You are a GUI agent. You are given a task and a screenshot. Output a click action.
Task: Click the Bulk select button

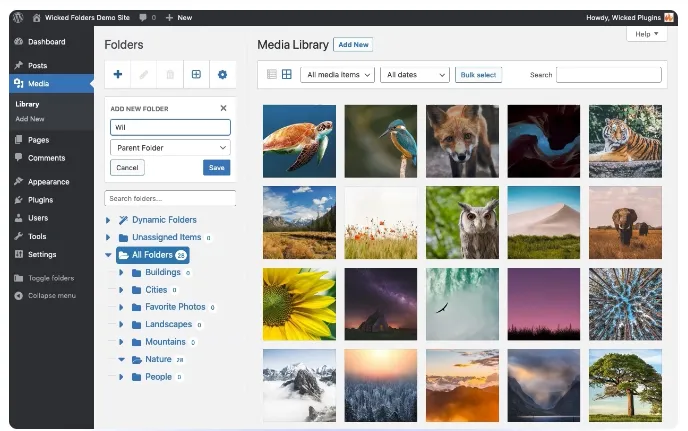pyautogui.click(x=478, y=75)
